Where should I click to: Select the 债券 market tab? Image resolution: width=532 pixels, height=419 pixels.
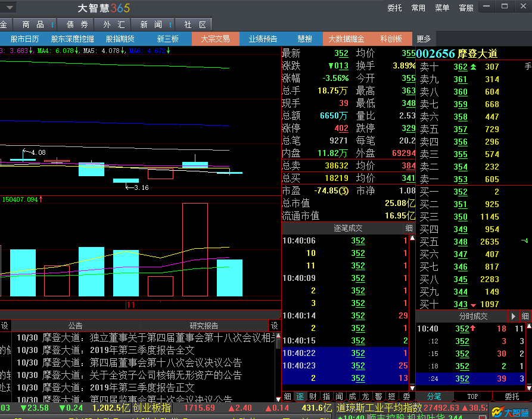click(x=77, y=25)
